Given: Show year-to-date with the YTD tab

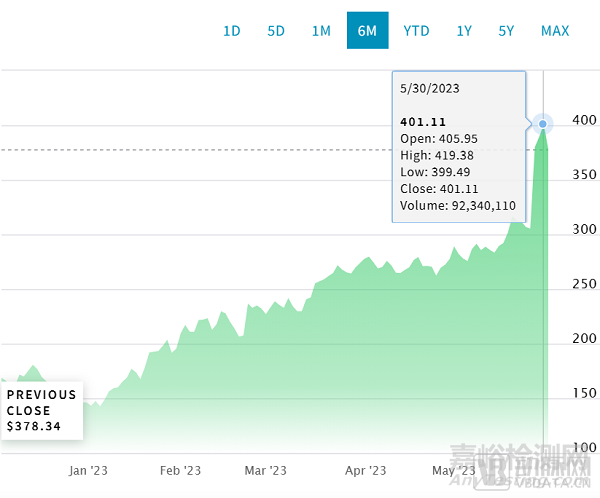Looking at the screenshot, I should (416, 30).
